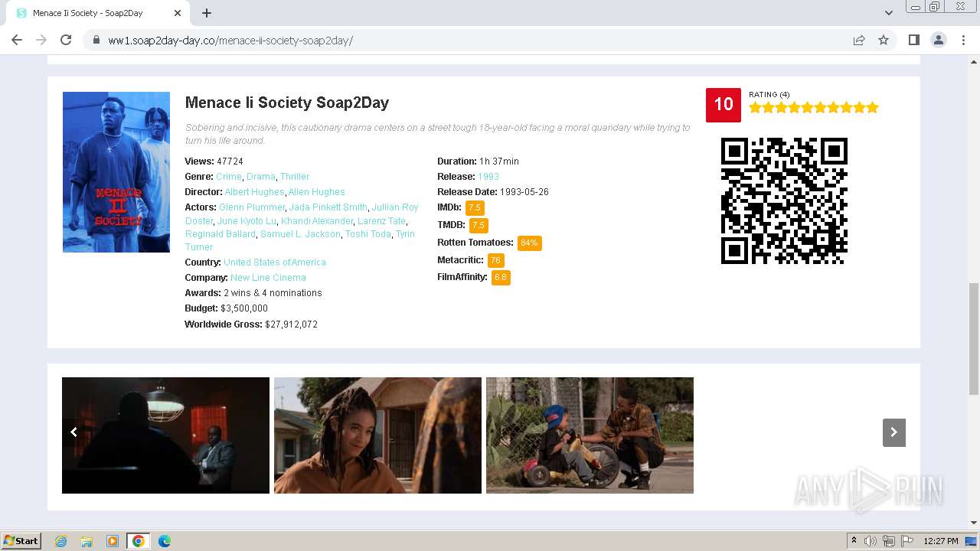The width and height of the screenshot is (980, 551).
Task: Open the Action Center flag icon
Action: point(906,541)
